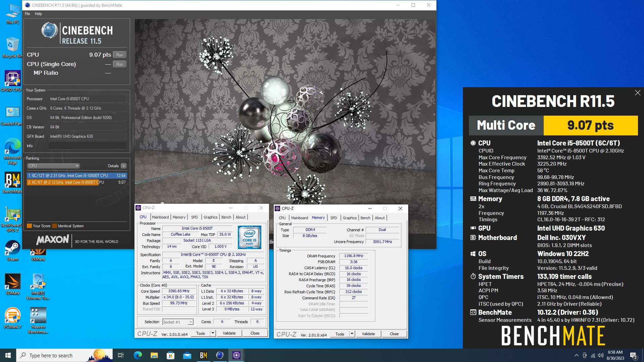
Task: Switch to Mainboard tab in left CPU-Z
Action: (x=160, y=217)
